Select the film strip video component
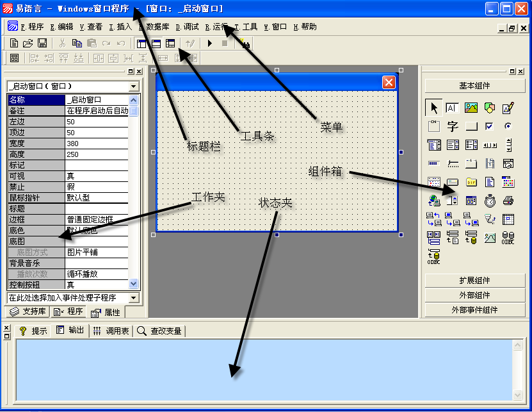Image resolution: width=532 pixels, height=412 pixels. pos(490,163)
